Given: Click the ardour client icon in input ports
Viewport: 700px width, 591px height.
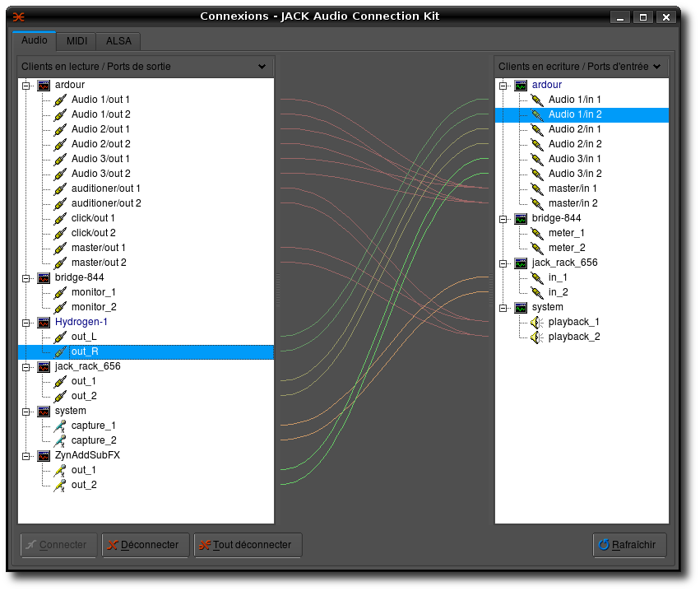Looking at the screenshot, I should (521, 85).
